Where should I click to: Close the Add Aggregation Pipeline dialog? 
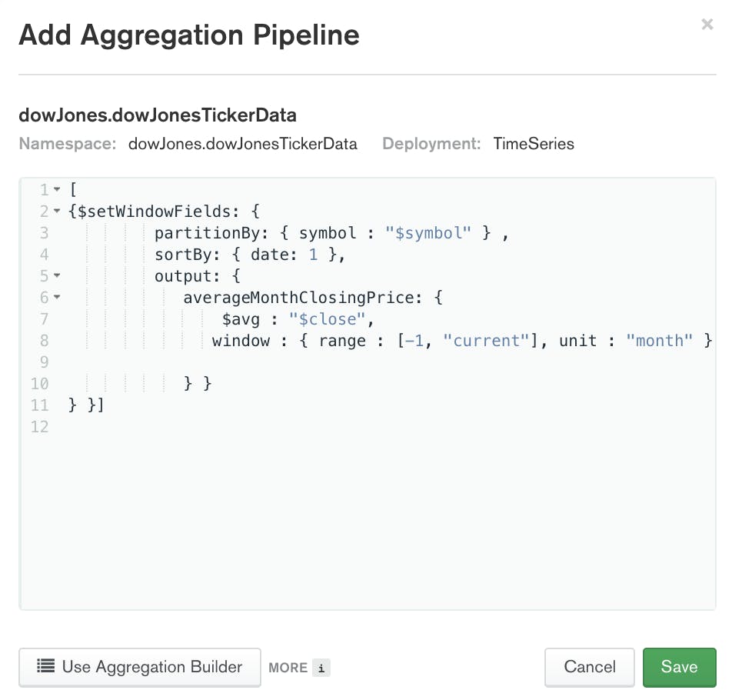pos(707,24)
